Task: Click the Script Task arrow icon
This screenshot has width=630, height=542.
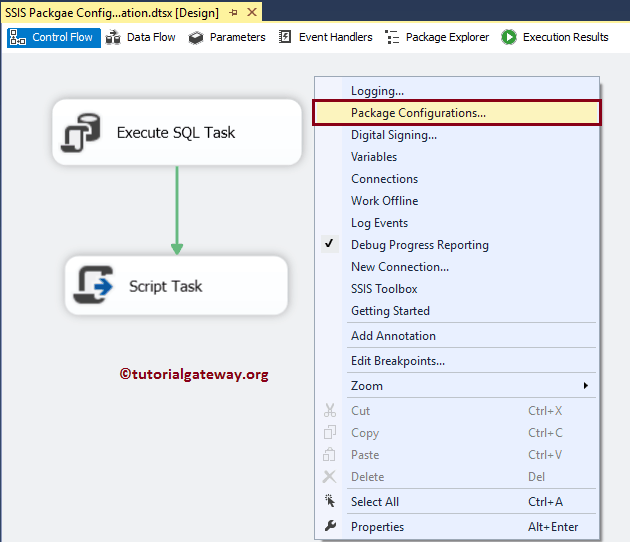Action: (x=93, y=285)
